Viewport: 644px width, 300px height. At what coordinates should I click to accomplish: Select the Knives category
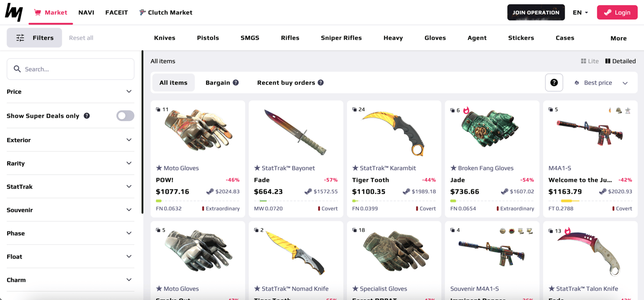(165, 38)
